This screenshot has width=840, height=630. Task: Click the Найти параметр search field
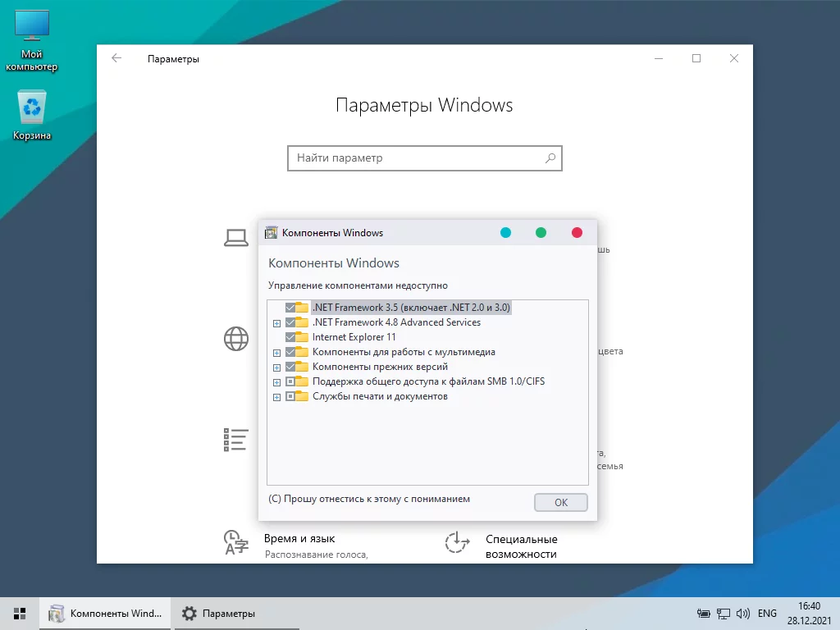coord(425,158)
